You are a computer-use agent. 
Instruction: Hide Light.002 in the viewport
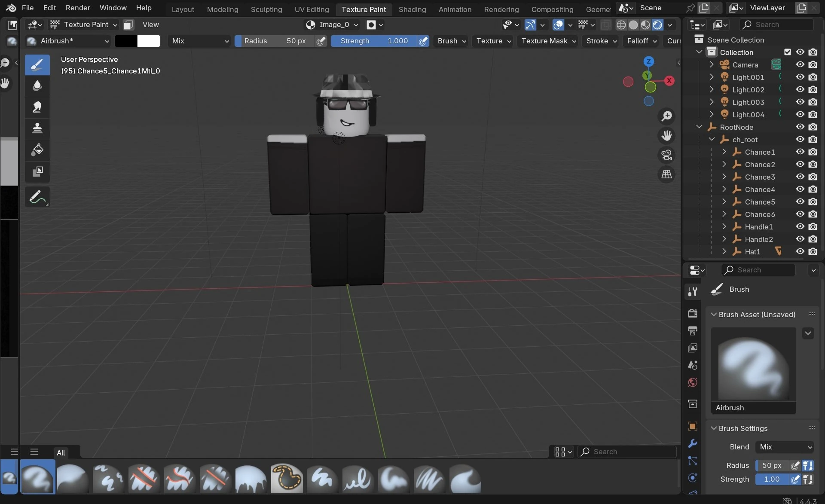coord(800,89)
